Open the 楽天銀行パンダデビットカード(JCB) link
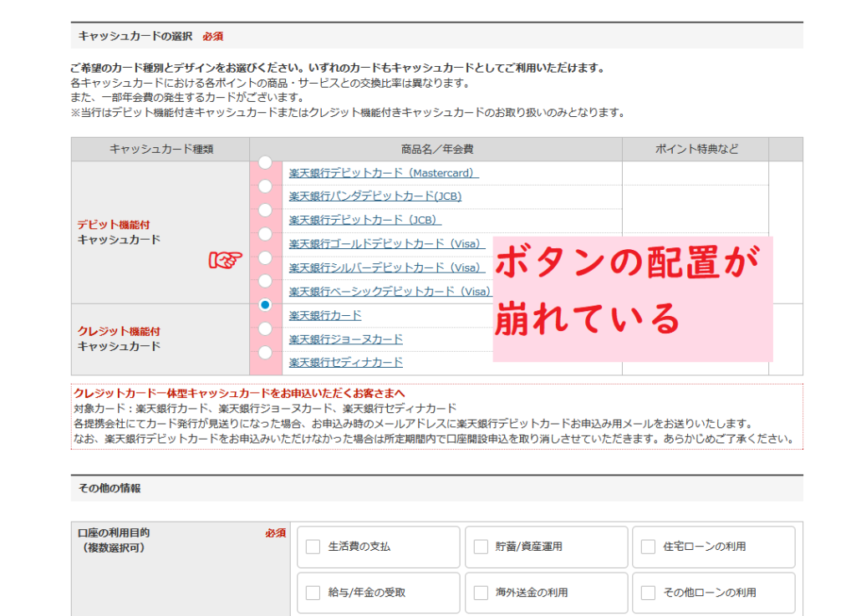 tap(375, 196)
